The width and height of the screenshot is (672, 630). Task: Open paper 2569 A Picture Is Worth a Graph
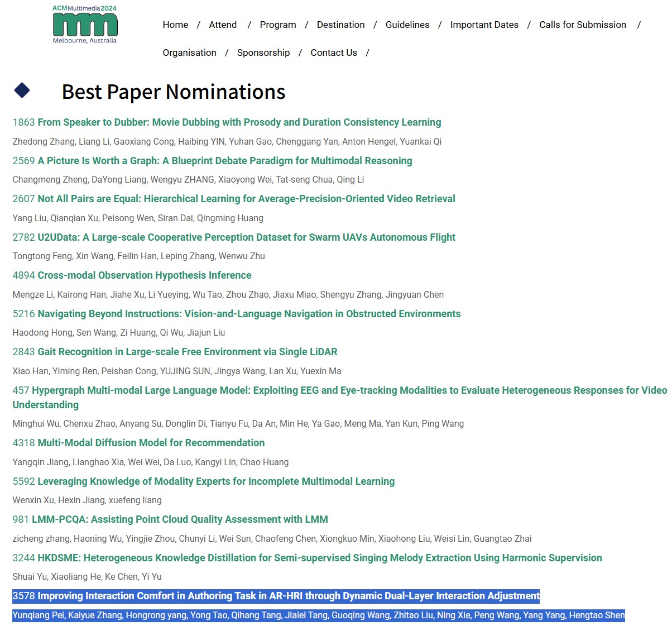click(212, 161)
